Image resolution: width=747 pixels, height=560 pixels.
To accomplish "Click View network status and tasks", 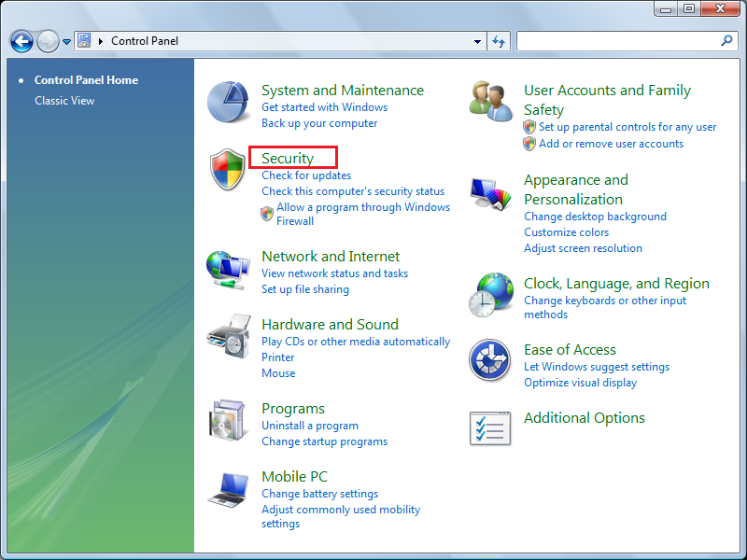I will (334, 273).
